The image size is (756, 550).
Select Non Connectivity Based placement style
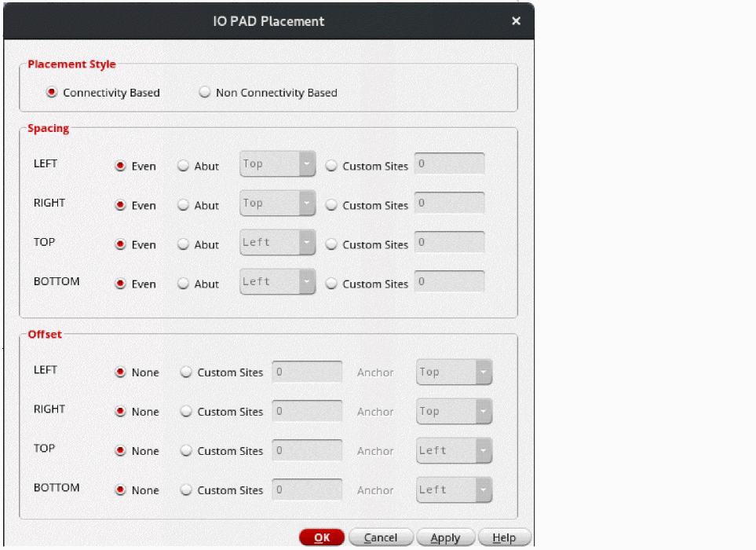click(204, 92)
